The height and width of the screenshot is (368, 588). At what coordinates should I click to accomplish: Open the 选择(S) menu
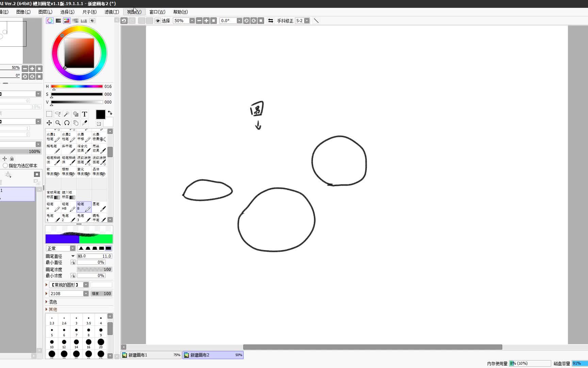coord(67,12)
